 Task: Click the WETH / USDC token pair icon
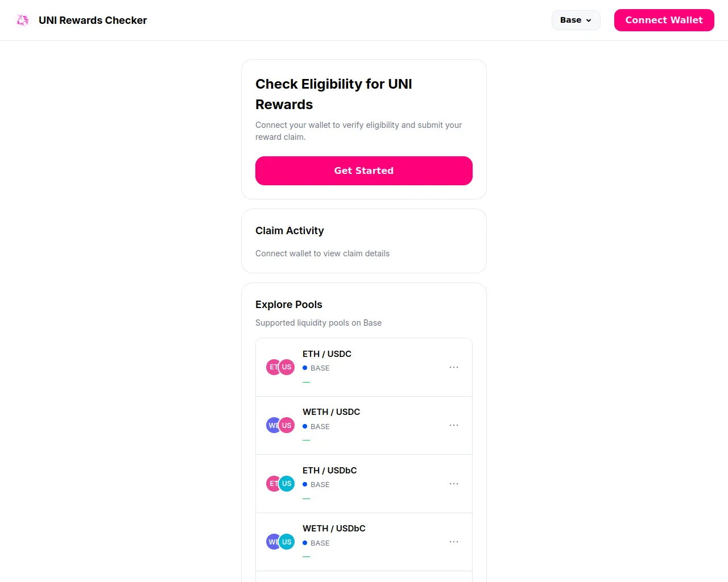coord(280,425)
